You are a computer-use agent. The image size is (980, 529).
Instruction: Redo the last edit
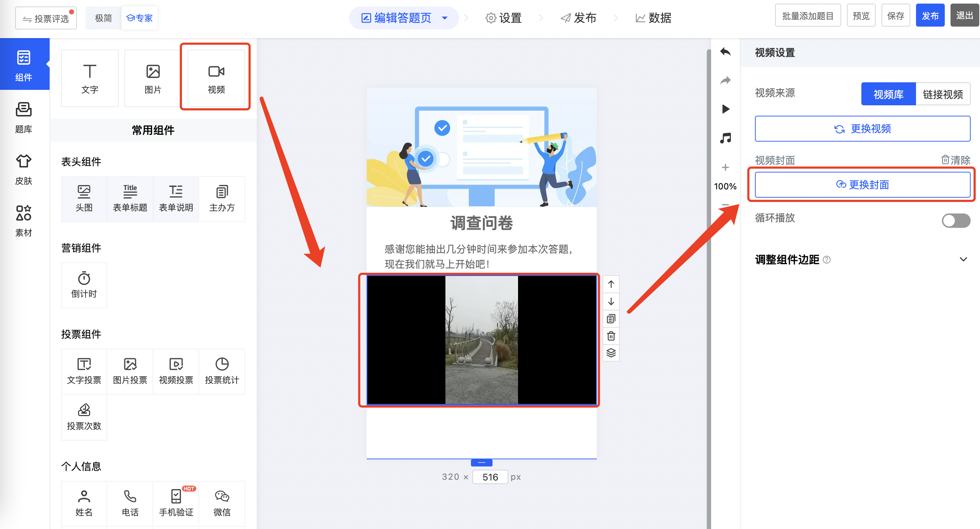725,80
